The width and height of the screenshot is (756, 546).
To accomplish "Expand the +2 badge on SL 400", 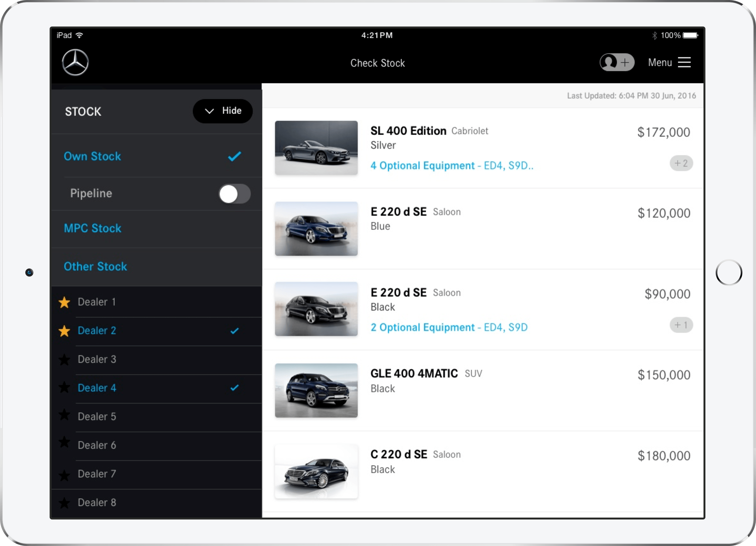I will click(681, 163).
